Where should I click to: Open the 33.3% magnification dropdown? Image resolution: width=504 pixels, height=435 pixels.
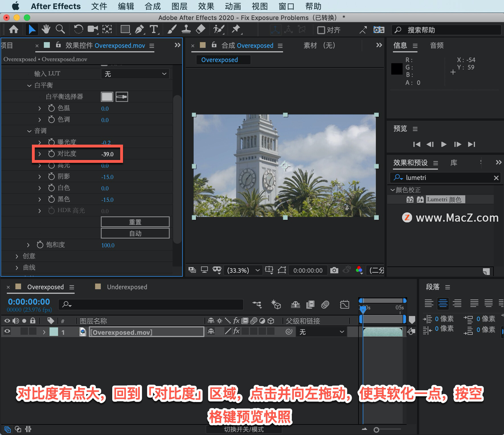[x=243, y=270]
